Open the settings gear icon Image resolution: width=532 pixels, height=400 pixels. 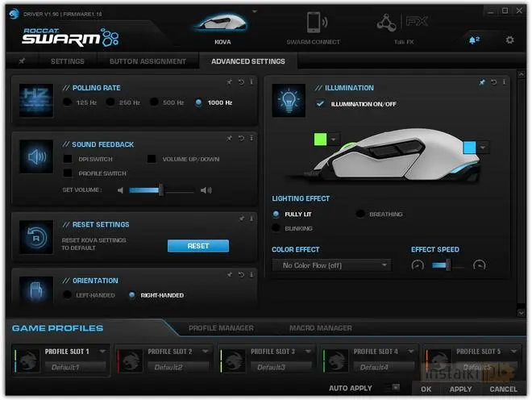pos(509,40)
